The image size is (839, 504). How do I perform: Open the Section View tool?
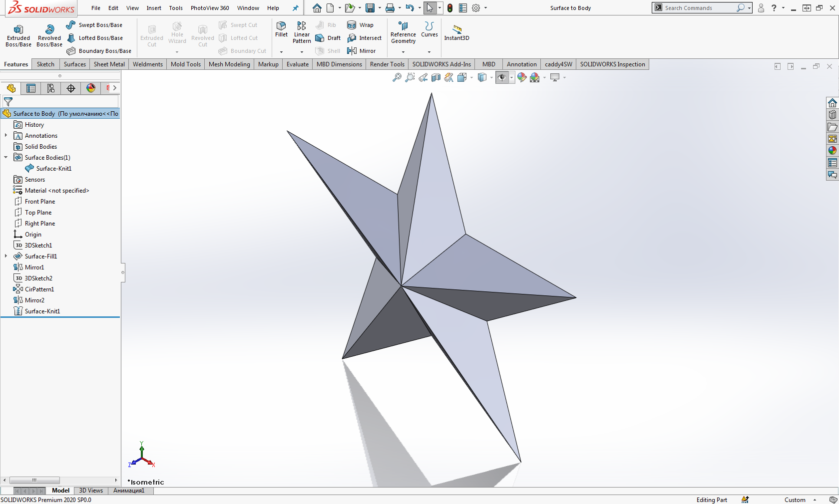436,77
